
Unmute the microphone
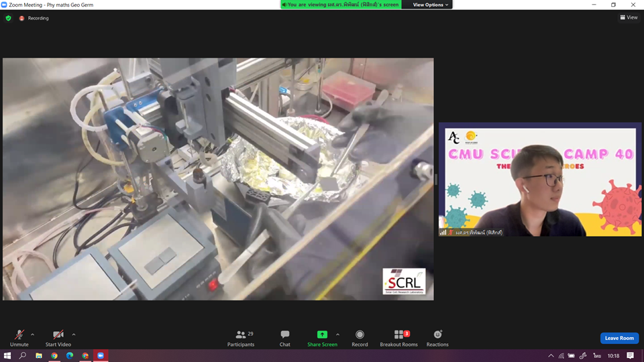coord(19,337)
